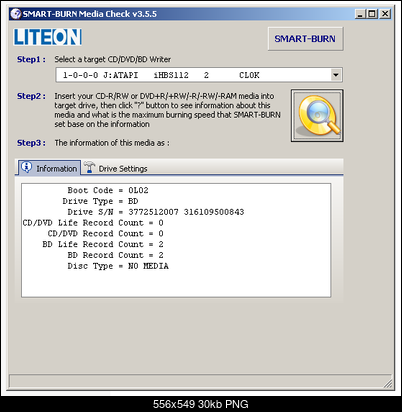Close the SMART-BURN Media Check window
This screenshot has width=402, height=412.
(x=385, y=14)
